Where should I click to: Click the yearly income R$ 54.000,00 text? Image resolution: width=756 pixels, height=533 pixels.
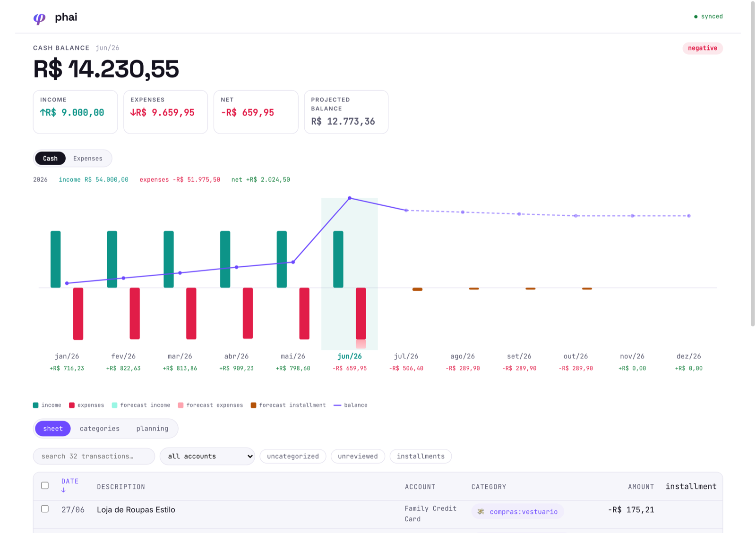click(94, 179)
